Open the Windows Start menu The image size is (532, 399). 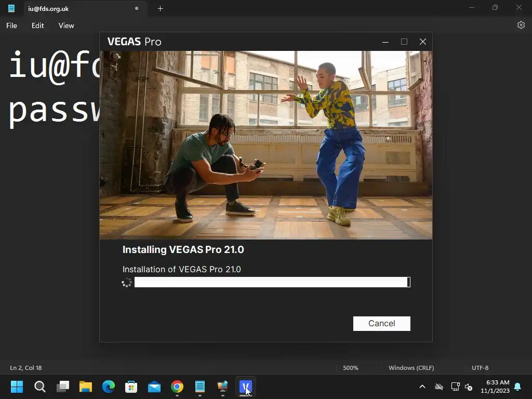click(17, 387)
